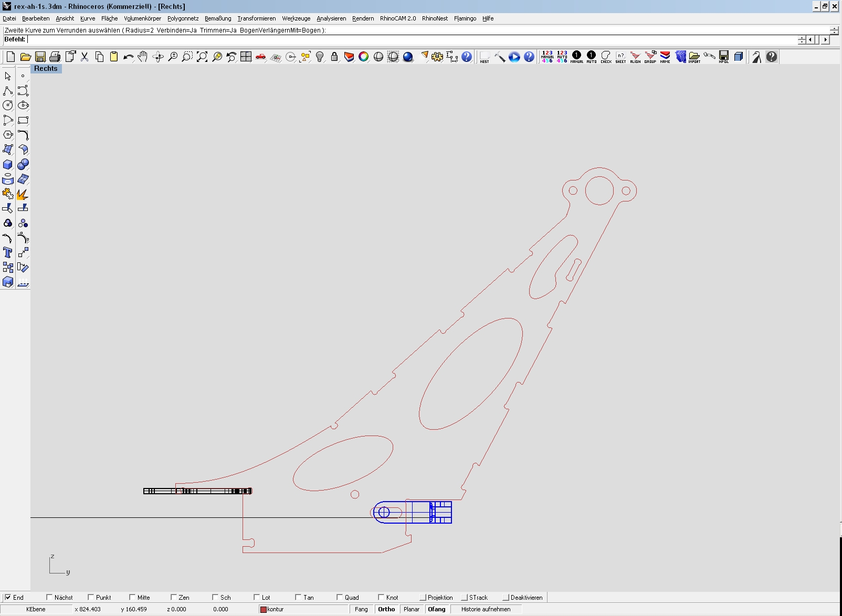Click the Zoom Extents icon
Image resolution: width=842 pixels, height=616 pixels.
point(202,57)
